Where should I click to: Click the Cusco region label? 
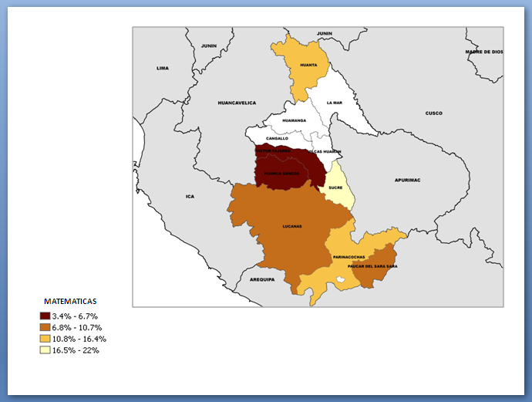(x=434, y=113)
